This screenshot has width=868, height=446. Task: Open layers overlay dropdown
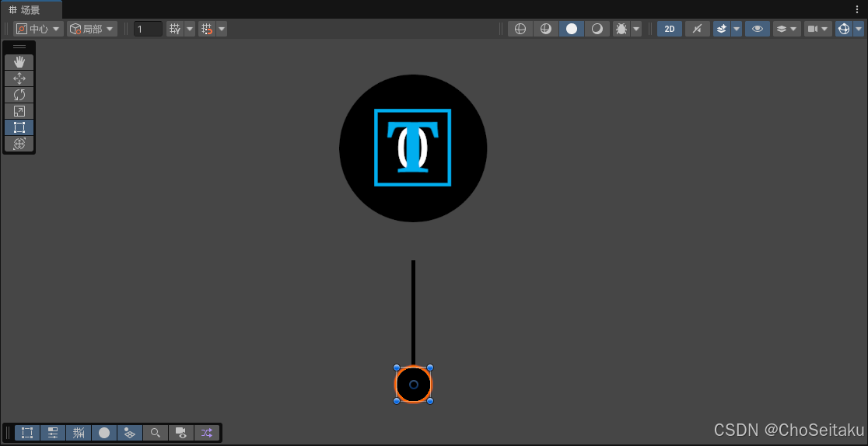coord(786,29)
